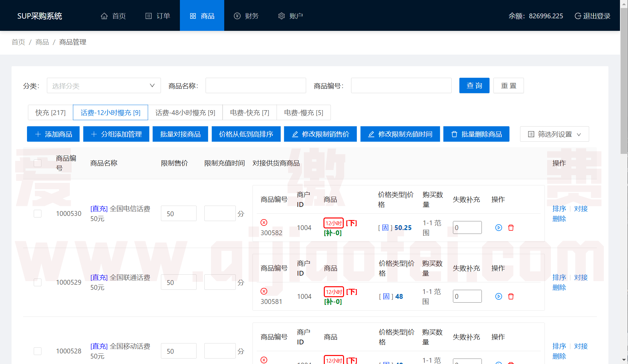This screenshot has height=364, width=628.
Task: Check the checkbox for product 1000530
Action: [x=38, y=213]
